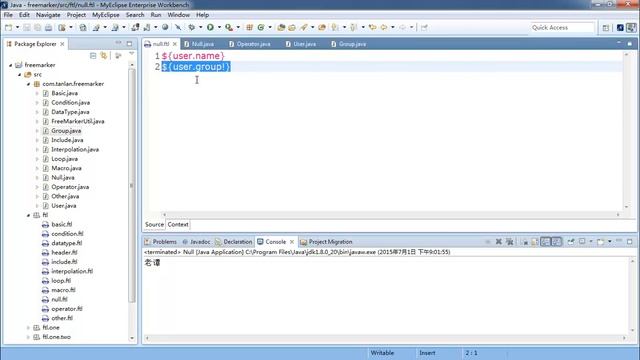This screenshot has width=640, height=360.
Task: Close the null.ftl editor tab
Action: pos(175,44)
